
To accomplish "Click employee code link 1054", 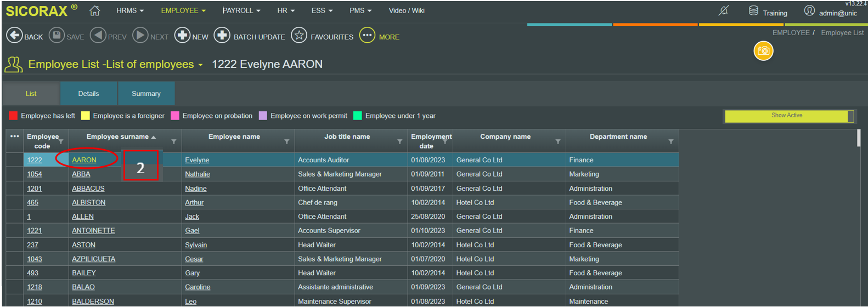I will tap(35, 174).
